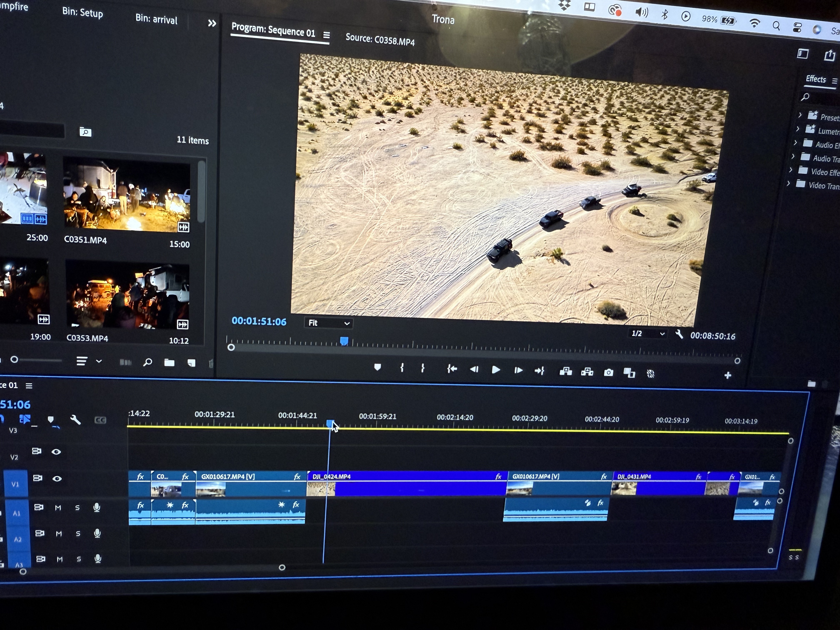This screenshot has width=840, height=630.
Task: Play the Program monitor sequence
Action: pyautogui.click(x=496, y=370)
